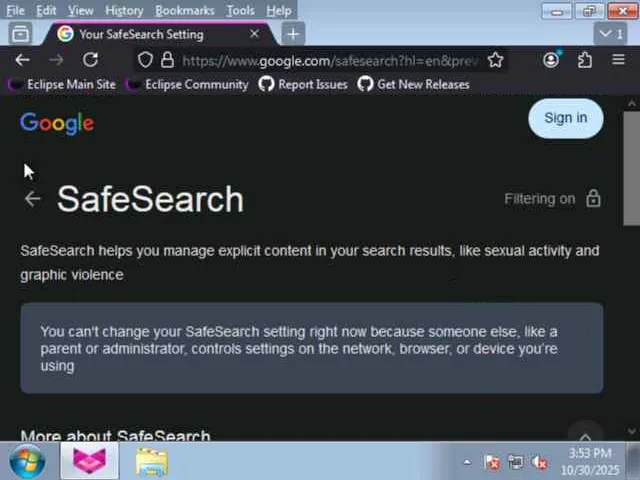Reload the current page
This screenshot has width=640, height=480.
[90, 60]
